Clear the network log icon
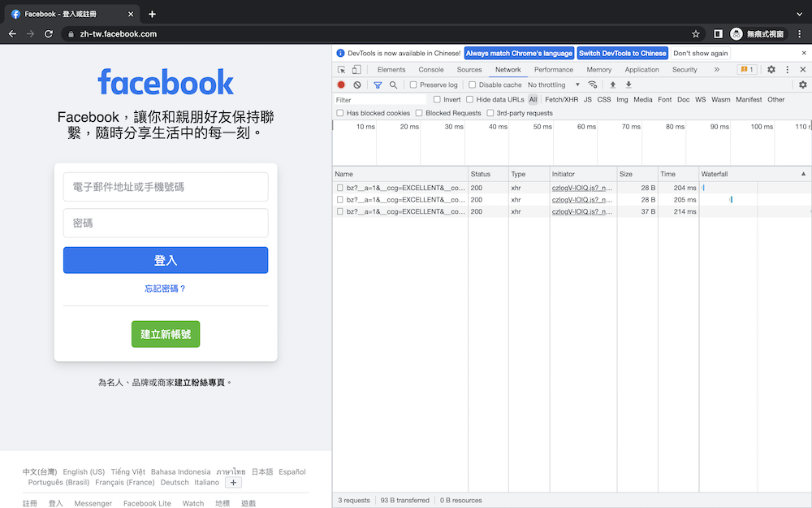812x508 pixels. pos(356,85)
